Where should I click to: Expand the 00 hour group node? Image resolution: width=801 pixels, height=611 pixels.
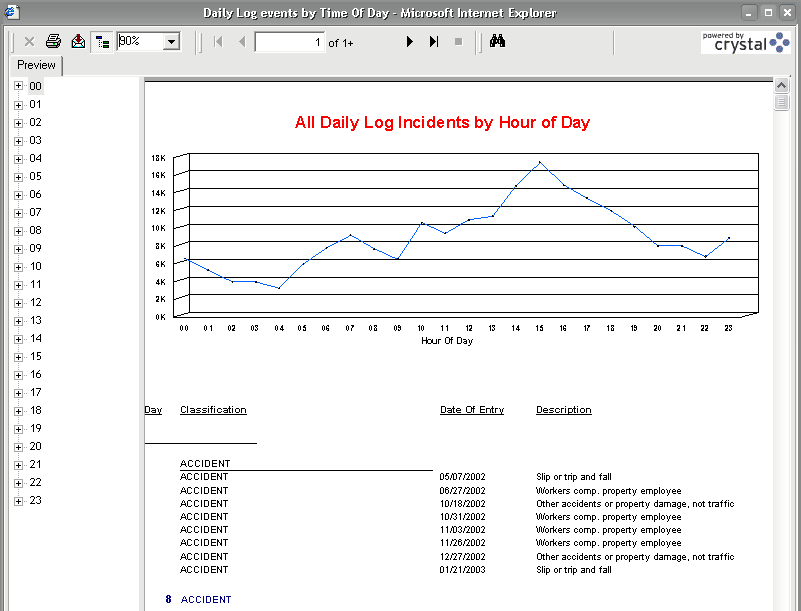click(x=18, y=86)
